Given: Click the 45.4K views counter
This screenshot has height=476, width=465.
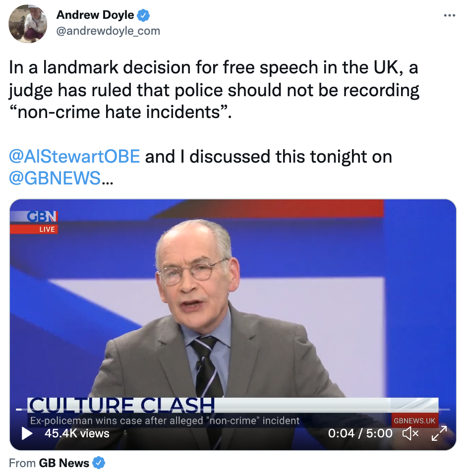Looking at the screenshot, I should click(x=77, y=433).
